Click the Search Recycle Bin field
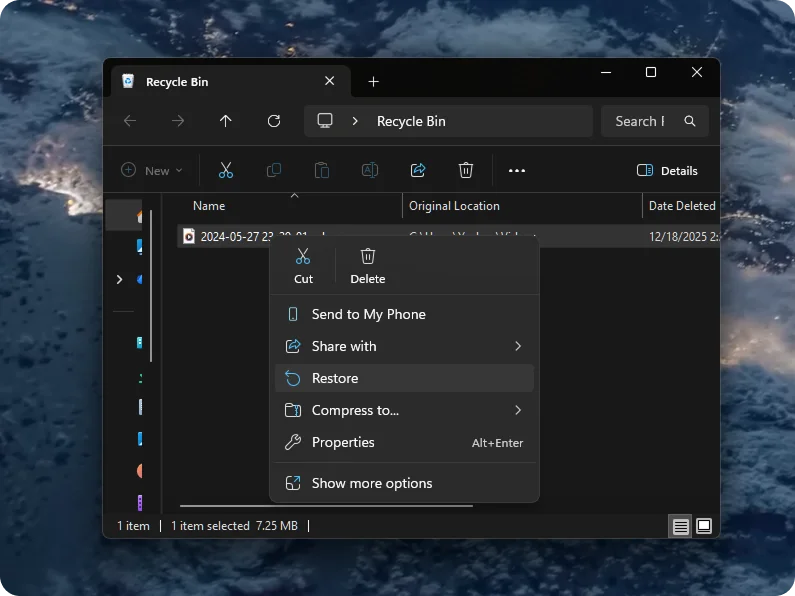Viewport: 795px width, 596px height. point(654,121)
